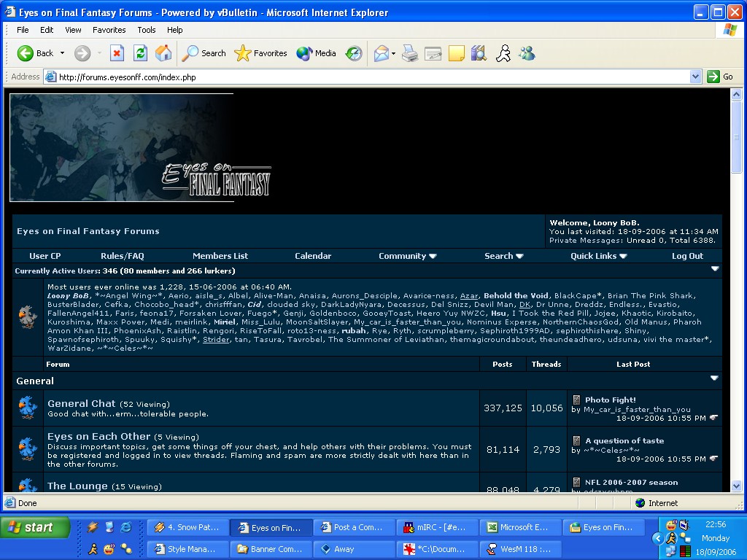Switch to 4. Snow Pat... Winamp taskbar button
The width and height of the screenshot is (747, 560).
[188, 527]
